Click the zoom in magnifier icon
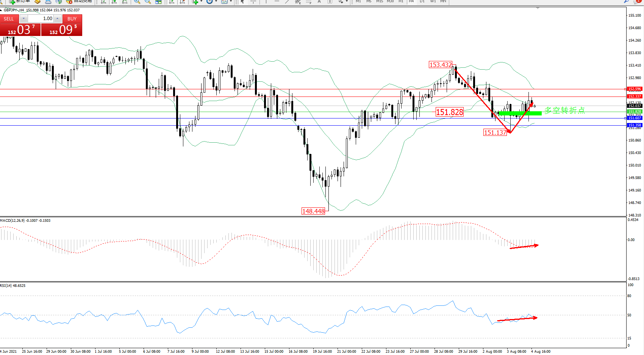This screenshot has width=644, height=355. coord(137,2)
